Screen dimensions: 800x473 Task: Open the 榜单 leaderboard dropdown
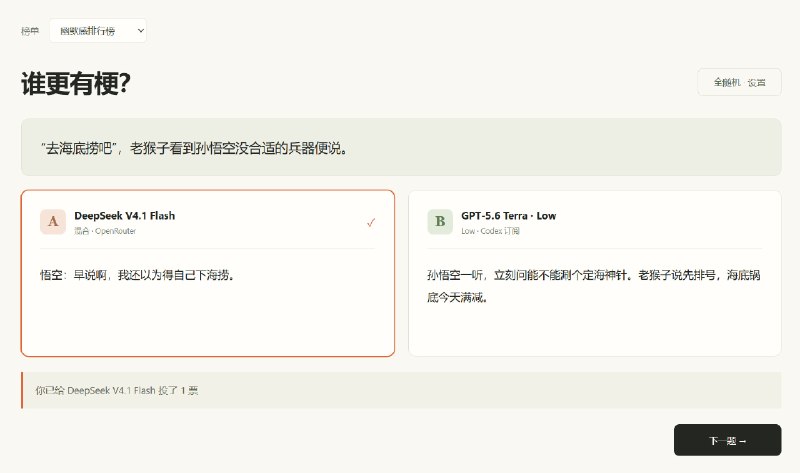98,31
